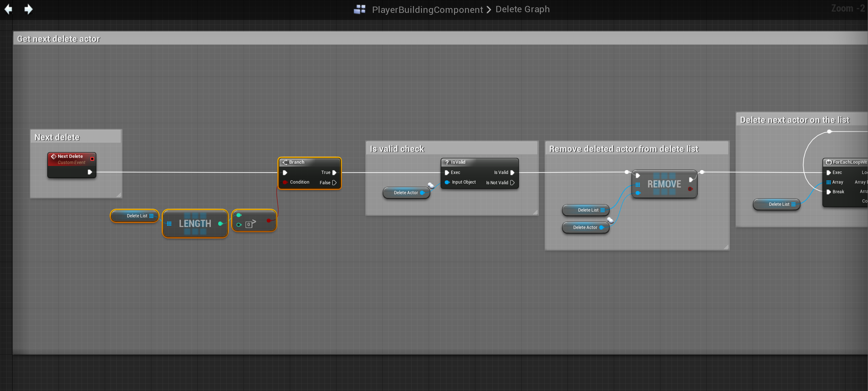Click the Branch False output pin
Image resolution: width=868 pixels, height=391 pixels.
pyautogui.click(x=334, y=182)
